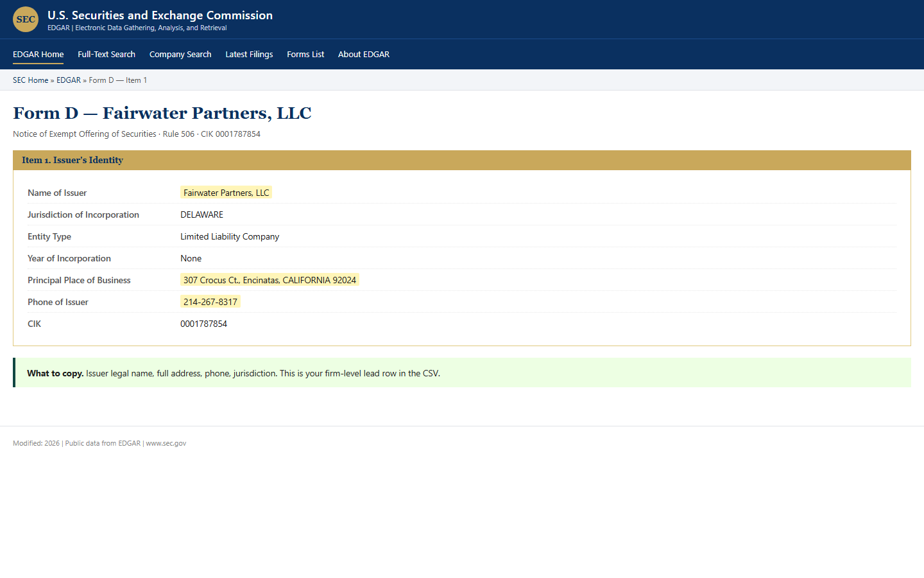Follow the SEC Home breadcrumb link
This screenshot has height=578, width=924.
pos(30,80)
